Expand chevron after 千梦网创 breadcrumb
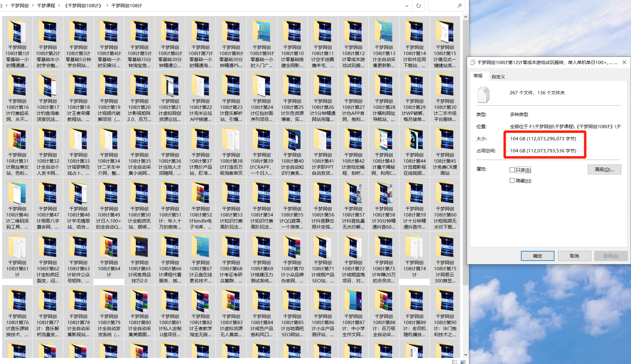This screenshot has height=364, width=631. point(33,6)
